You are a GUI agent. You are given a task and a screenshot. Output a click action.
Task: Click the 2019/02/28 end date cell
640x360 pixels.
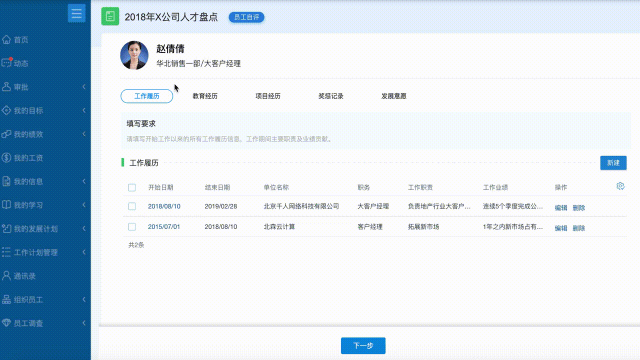pos(221,207)
